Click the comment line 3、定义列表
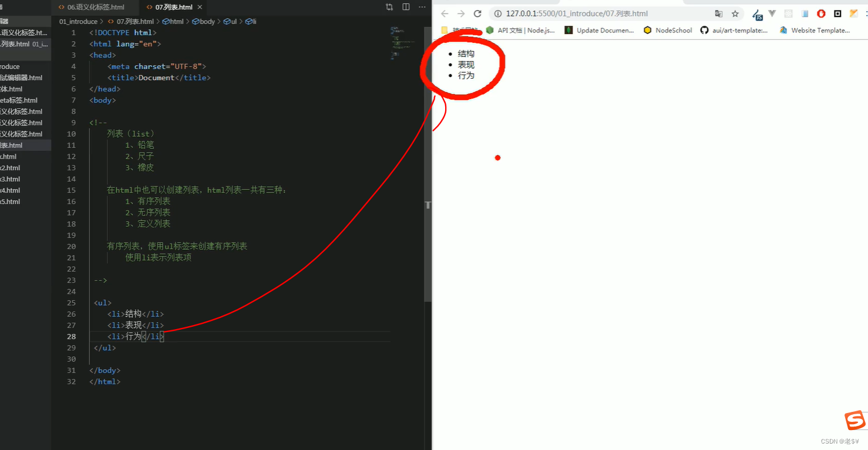Screen dimensions: 868x450 (148, 224)
